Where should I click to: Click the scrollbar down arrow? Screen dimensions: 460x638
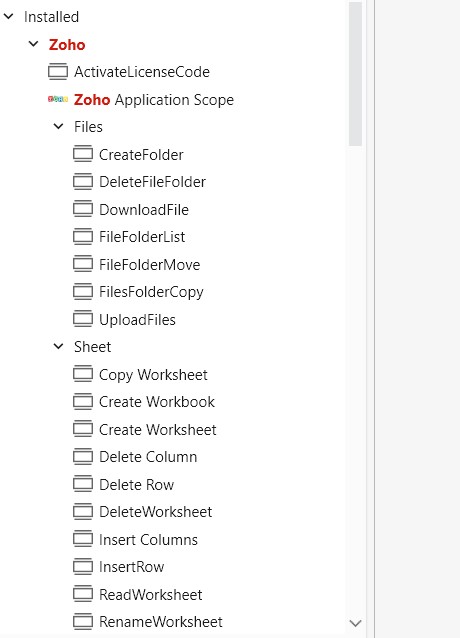pos(355,623)
